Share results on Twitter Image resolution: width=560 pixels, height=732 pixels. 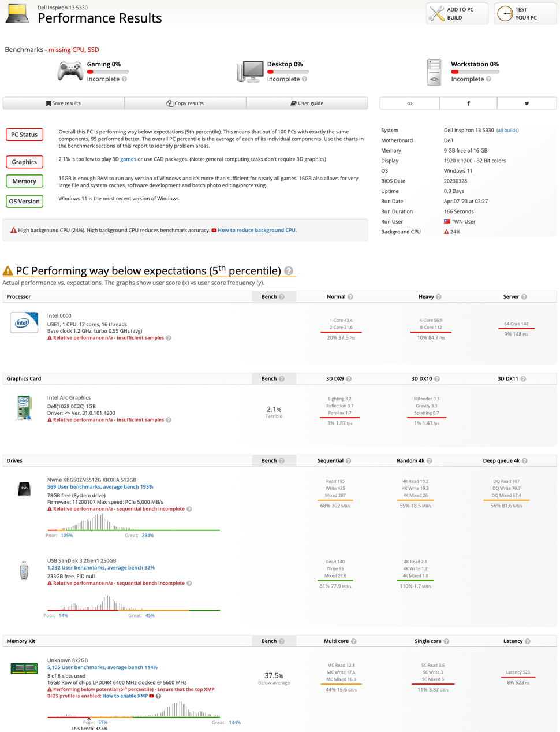(527, 103)
